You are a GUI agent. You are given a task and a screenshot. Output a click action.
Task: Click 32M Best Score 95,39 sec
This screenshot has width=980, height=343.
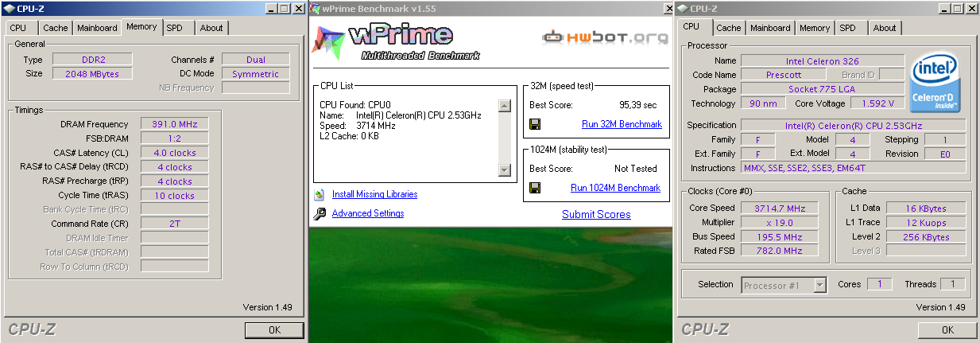point(637,105)
